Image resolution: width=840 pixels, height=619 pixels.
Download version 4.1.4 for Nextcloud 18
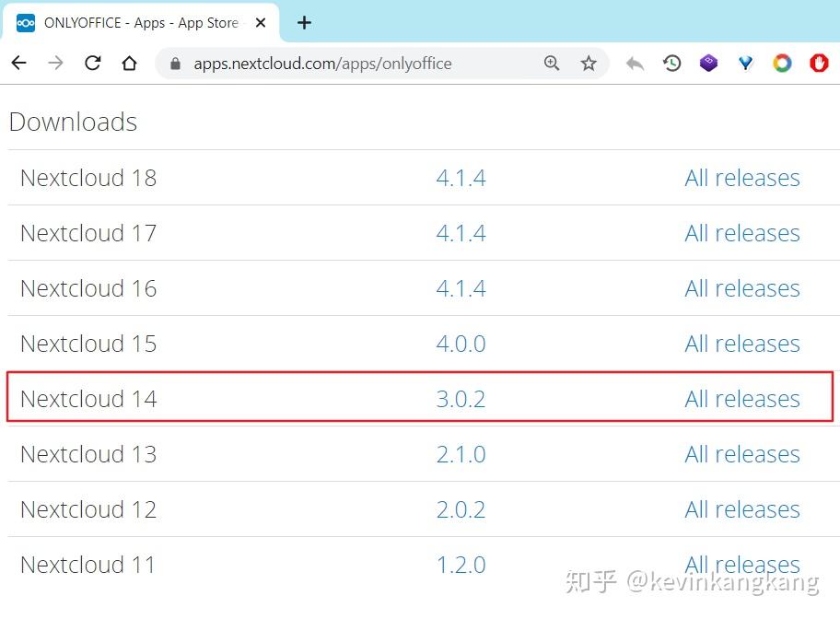(461, 177)
